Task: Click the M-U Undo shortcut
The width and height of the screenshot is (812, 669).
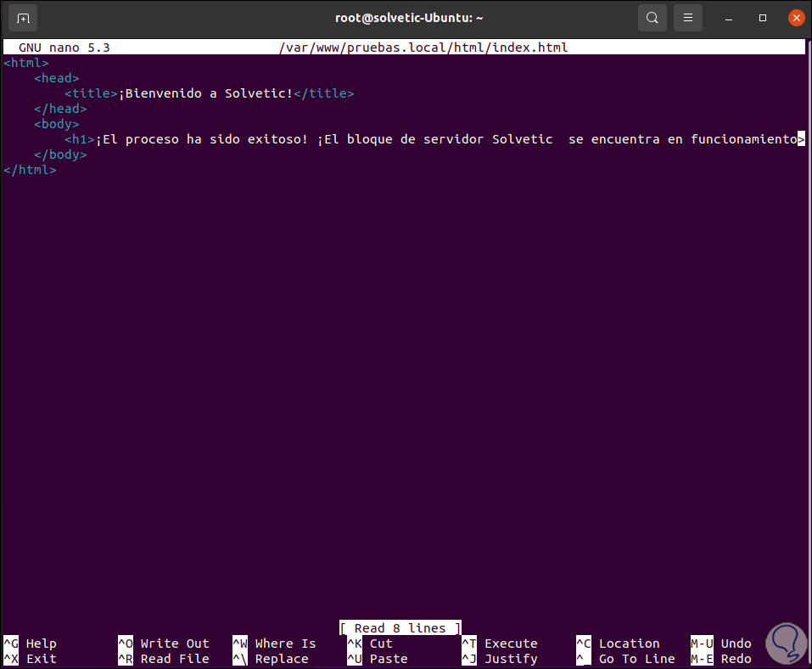Action: pyautogui.click(x=721, y=644)
